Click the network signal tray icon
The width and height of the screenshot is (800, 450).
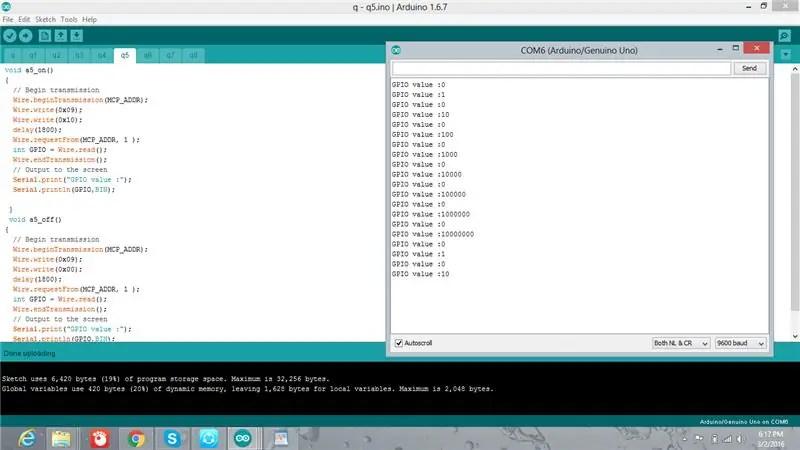coord(727,439)
